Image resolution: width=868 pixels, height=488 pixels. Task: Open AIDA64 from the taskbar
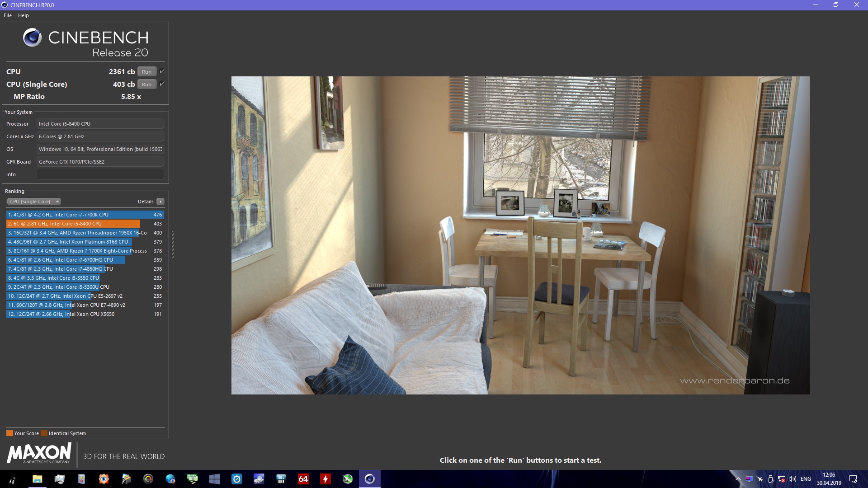303,479
